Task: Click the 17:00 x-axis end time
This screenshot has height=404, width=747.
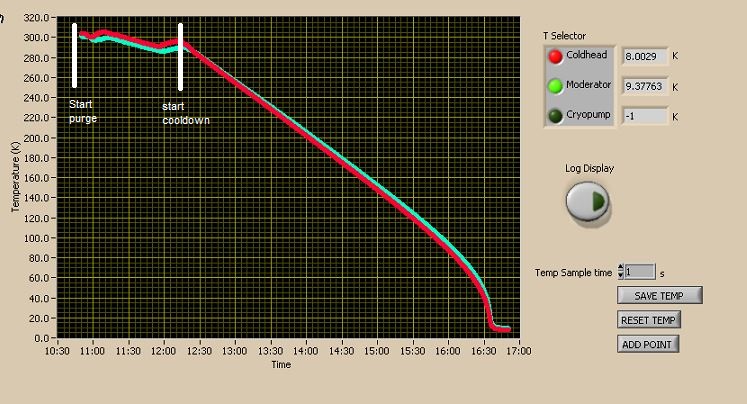Action: [x=518, y=351]
